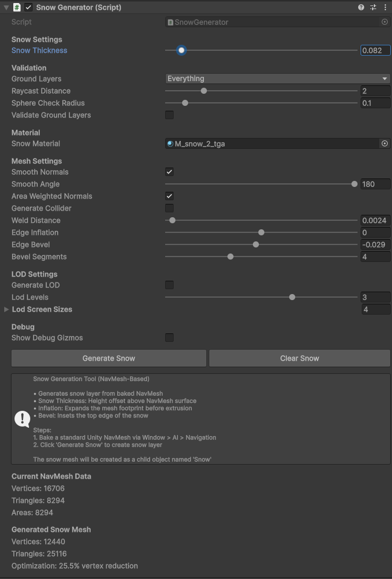Disable the SnowGenerator component via header checkbox
This screenshot has height=579, width=392.
[27, 7]
